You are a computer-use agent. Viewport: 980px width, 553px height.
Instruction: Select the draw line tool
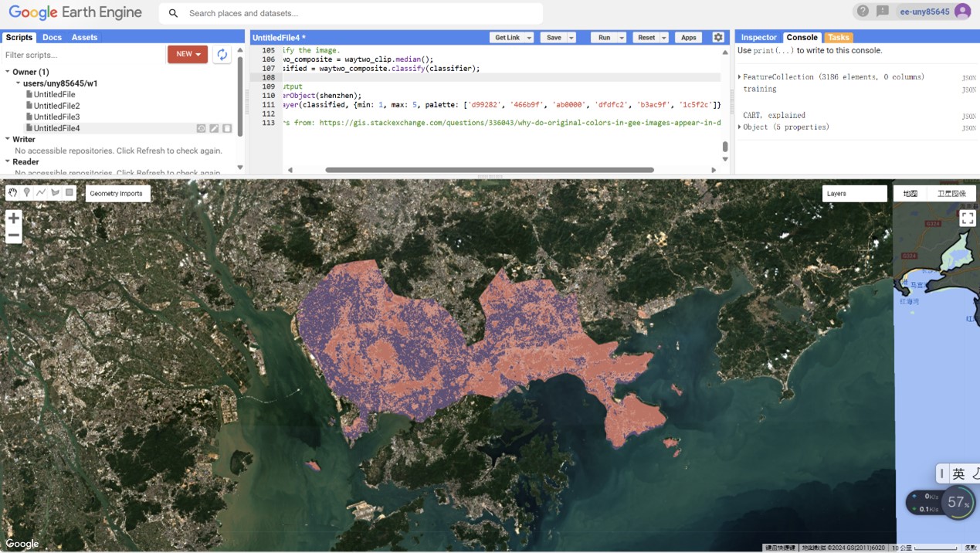tap(41, 192)
